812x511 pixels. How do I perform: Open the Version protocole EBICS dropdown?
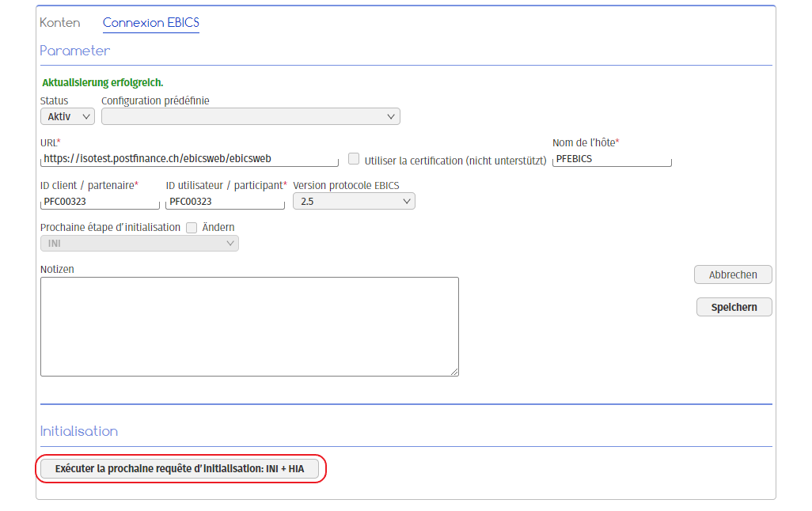pos(355,202)
